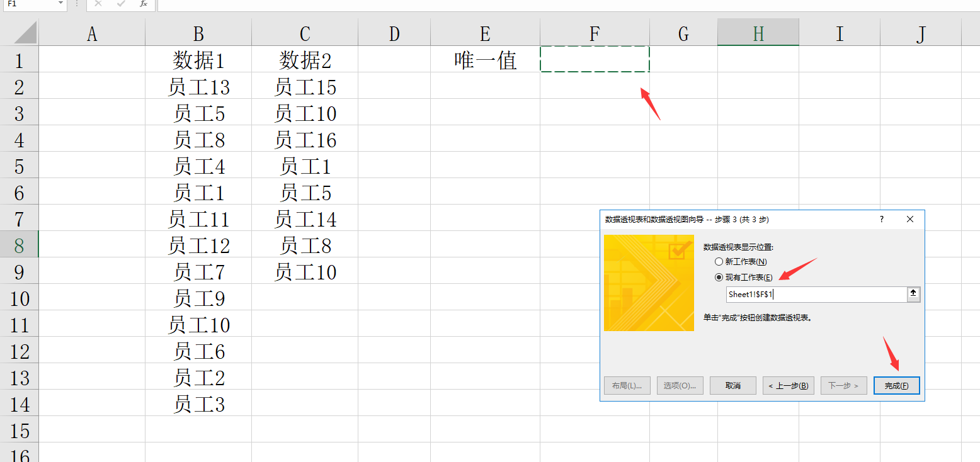Click cell containing 数据1
Image resolution: width=980 pixels, height=462 pixels.
pyautogui.click(x=198, y=60)
